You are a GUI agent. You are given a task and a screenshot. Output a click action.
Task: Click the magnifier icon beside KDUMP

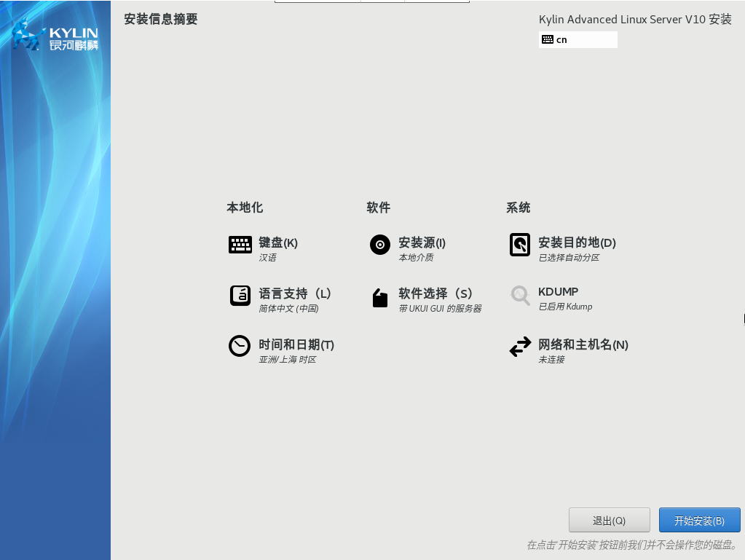coord(520,295)
